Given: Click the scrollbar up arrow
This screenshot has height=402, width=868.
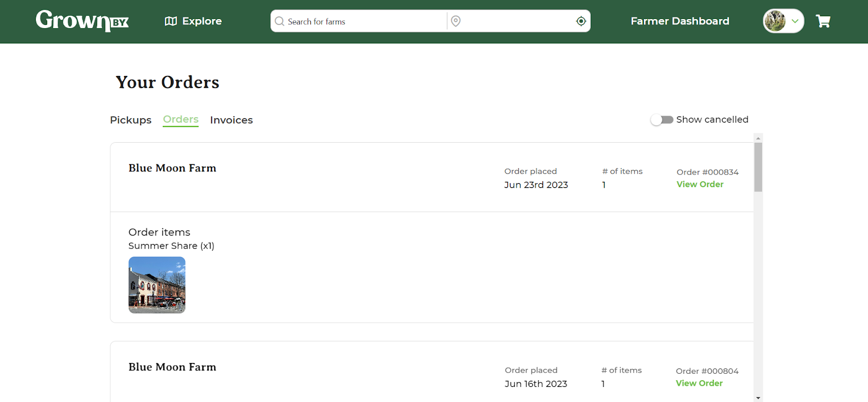Looking at the screenshot, I should [758, 138].
